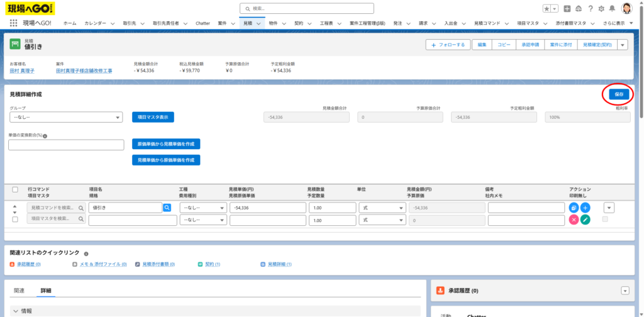Click the pink delete row icon
This screenshot has height=317, width=644.
574,220
